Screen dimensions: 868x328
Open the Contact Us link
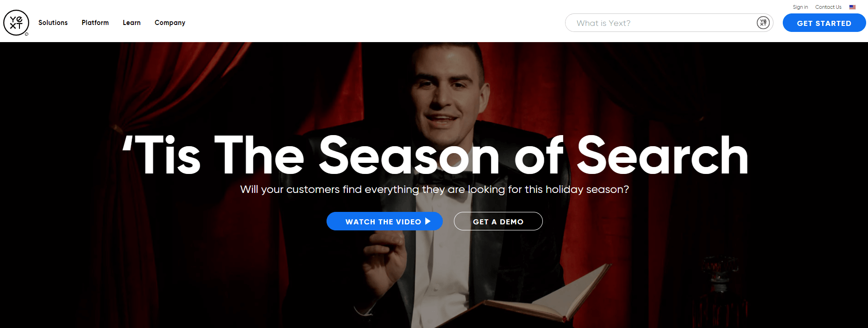pyautogui.click(x=828, y=7)
